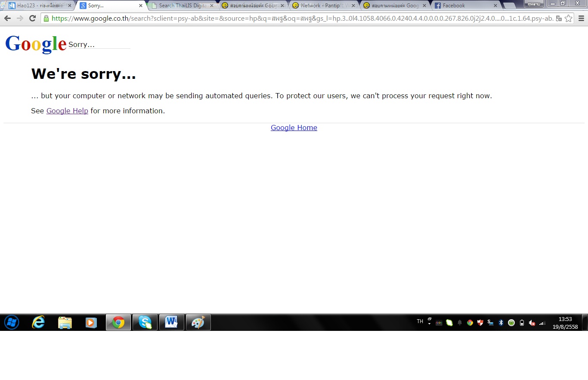This screenshot has height=380, width=588.
Task: Close the Facebook tab
Action: pos(495,6)
